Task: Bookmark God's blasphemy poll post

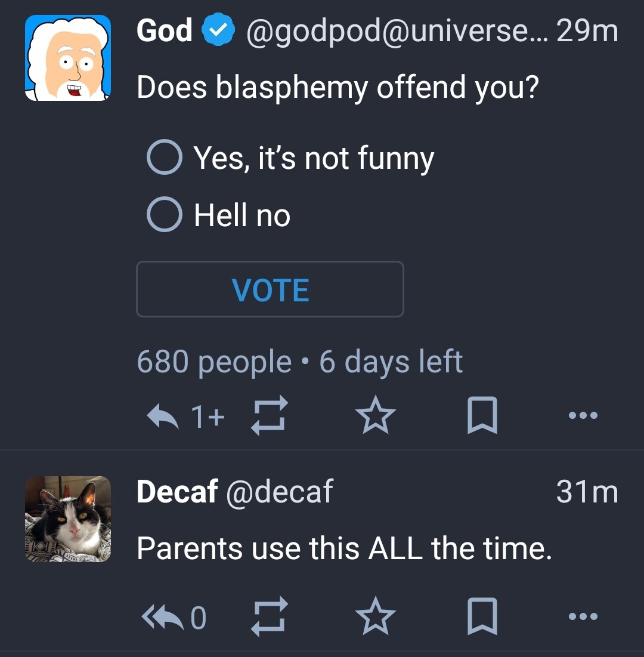Action: point(481,416)
